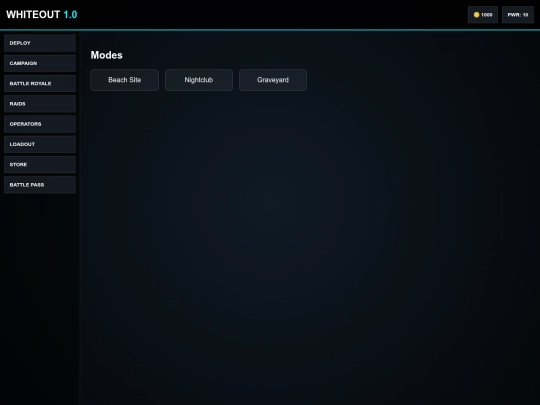This screenshot has height=405, width=540.
Task: Open the Deploy section in sidebar
Action: pyautogui.click(x=40, y=43)
